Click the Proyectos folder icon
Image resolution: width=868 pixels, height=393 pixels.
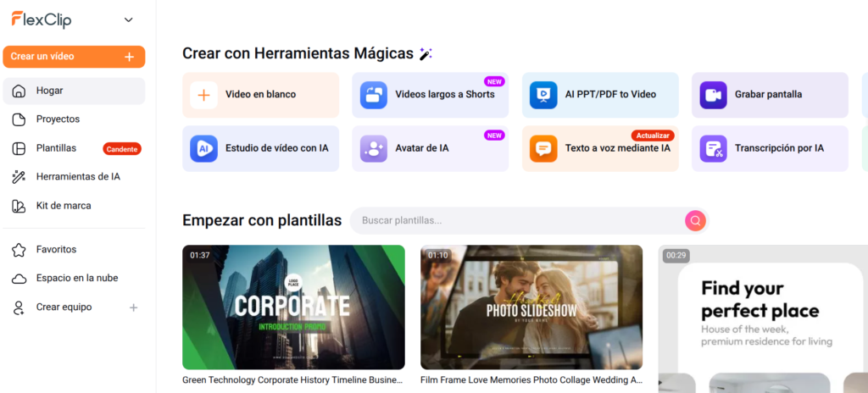pos(19,119)
